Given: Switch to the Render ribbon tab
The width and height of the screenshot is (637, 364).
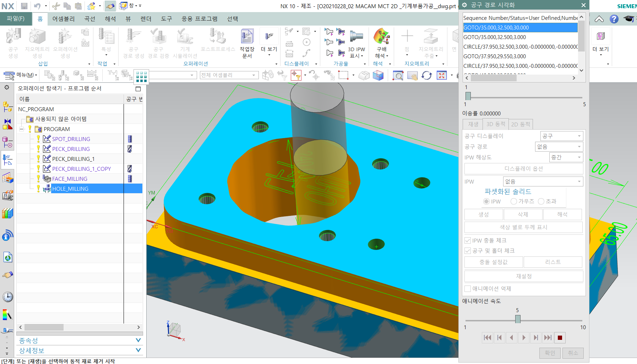Looking at the screenshot, I should click(x=146, y=19).
